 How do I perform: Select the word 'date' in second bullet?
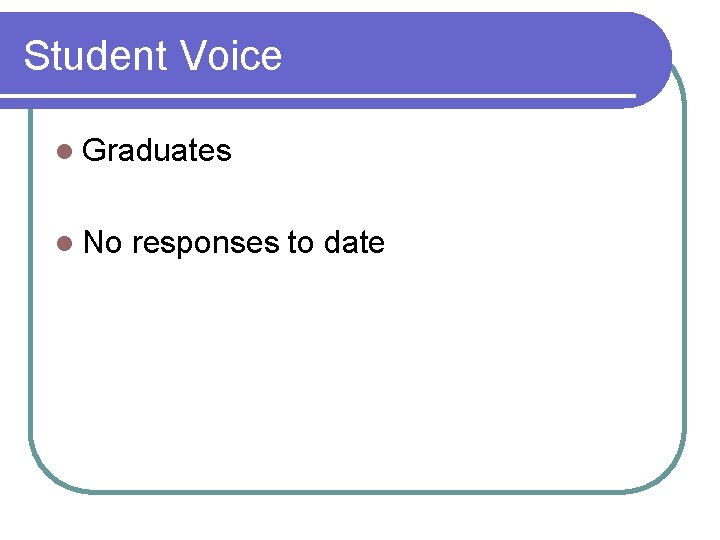pyautogui.click(x=354, y=242)
